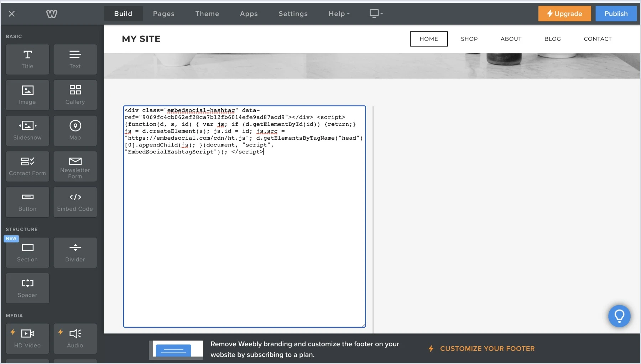Click the textarea resize handle corner
Screen dimensions: 641x364
(x=363, y=325)
